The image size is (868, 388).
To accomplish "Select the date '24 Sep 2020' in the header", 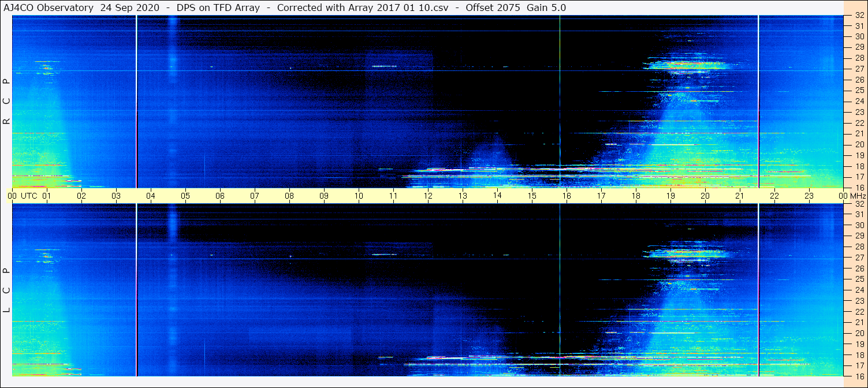I will (130, 8).
